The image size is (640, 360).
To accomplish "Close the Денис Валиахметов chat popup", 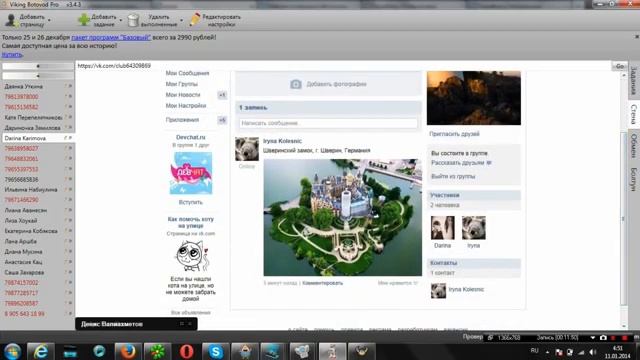I will pos(190,324).
